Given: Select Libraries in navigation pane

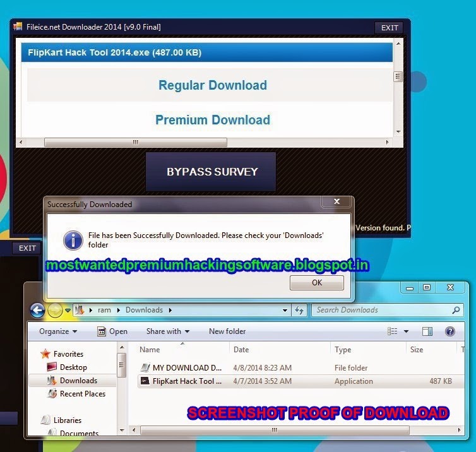Looking at the screenshot, I should click(68, 420).
